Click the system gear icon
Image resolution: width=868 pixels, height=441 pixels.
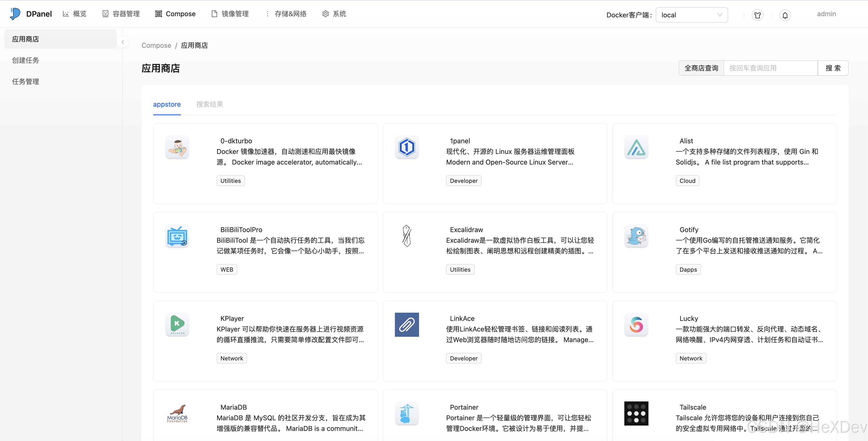pos(325,14)
